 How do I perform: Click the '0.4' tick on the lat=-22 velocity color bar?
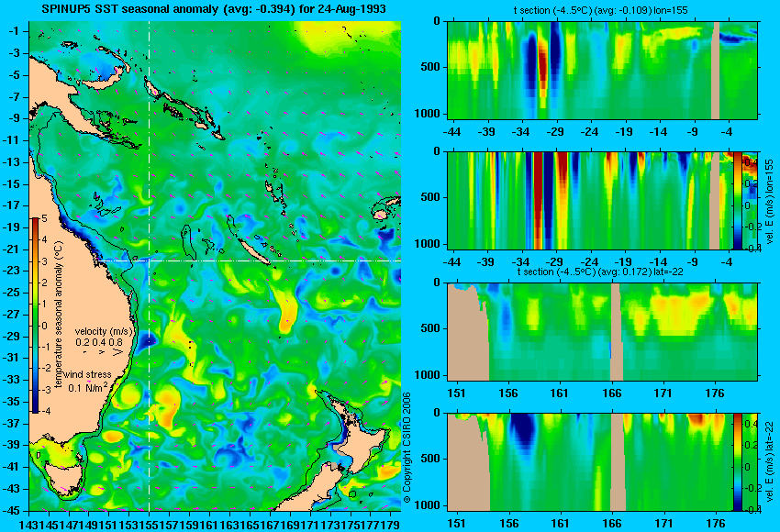[x=750, y=424]
